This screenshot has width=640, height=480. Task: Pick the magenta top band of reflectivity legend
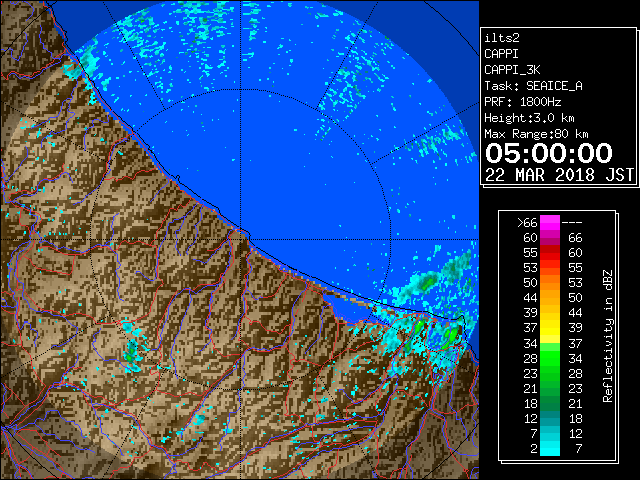point(550,223)
